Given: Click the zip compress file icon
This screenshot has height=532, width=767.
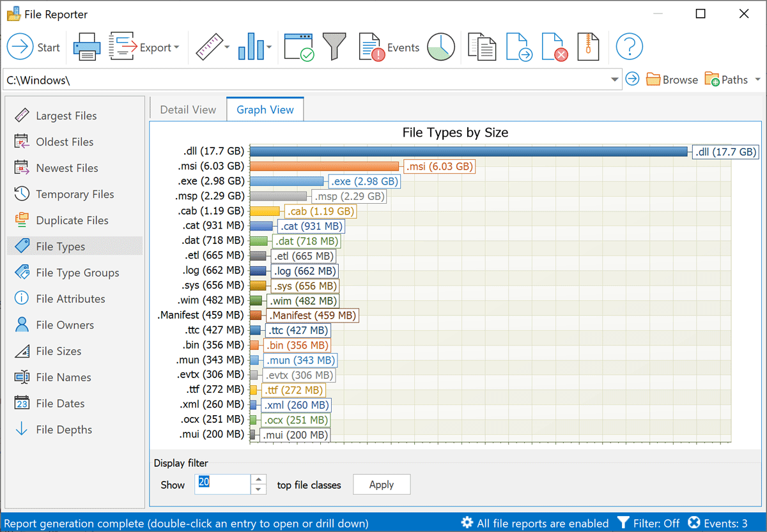Looking at the screenshot, I should click(588, 47).
